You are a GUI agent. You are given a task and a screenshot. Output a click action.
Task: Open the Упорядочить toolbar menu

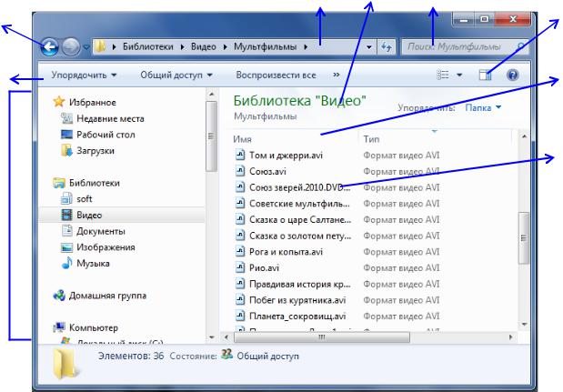(84, 75)
